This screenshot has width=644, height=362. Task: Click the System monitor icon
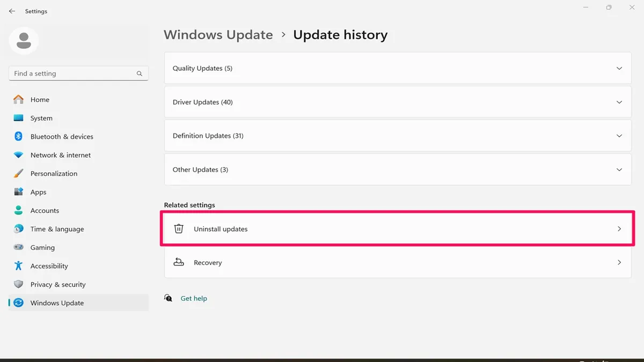[x=19, y=118]
